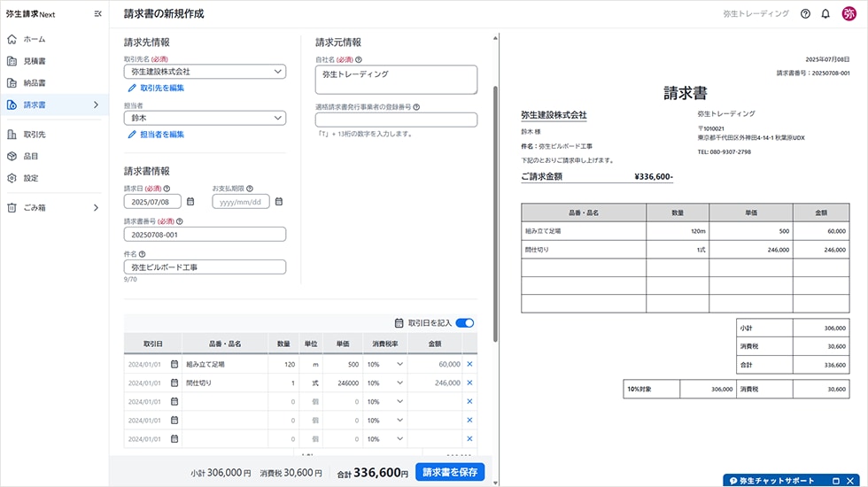
Task: Open calendar icon in 間仕切り row
Action: coord(174,383)
